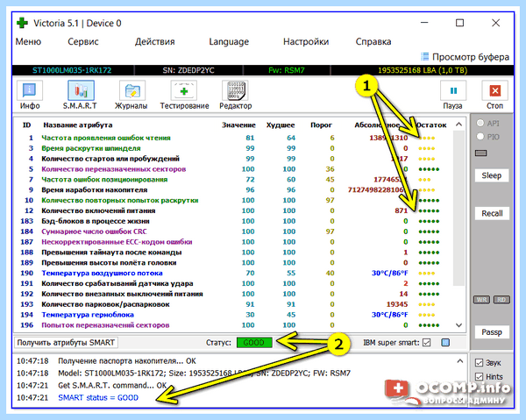This screenshot has height=420, width=526.
Task: Click the Худшее column header
Action: pyautogui.click(x=281, y=125)
